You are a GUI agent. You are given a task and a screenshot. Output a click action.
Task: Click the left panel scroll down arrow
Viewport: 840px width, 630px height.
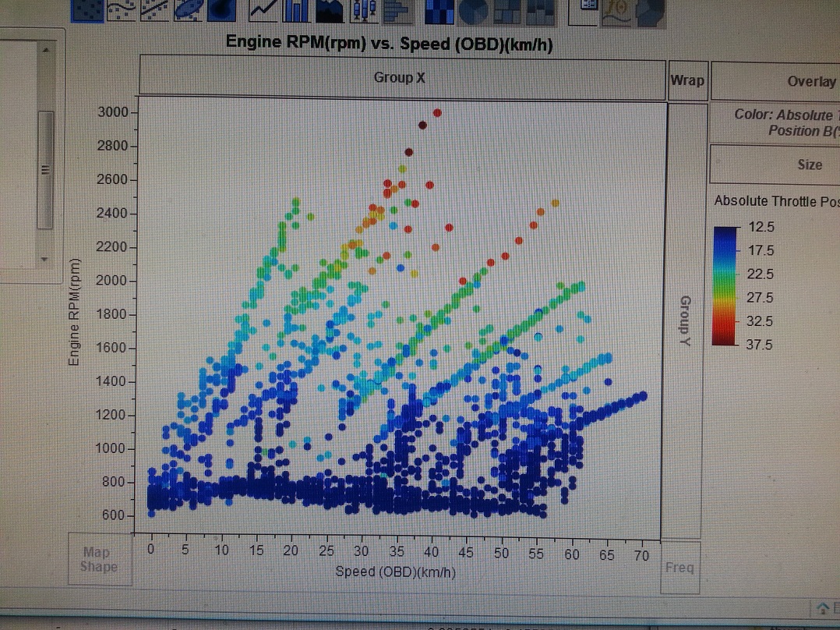tap(45, 258)
